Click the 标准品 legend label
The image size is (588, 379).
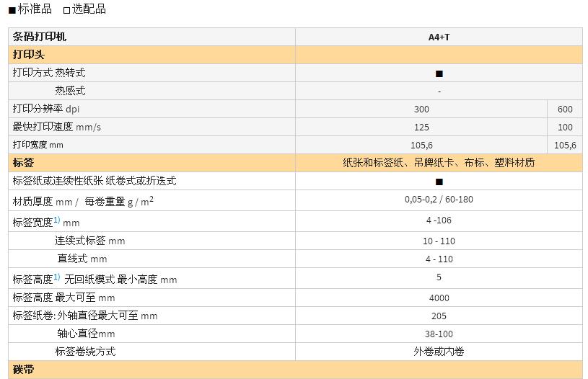point(35,9)
